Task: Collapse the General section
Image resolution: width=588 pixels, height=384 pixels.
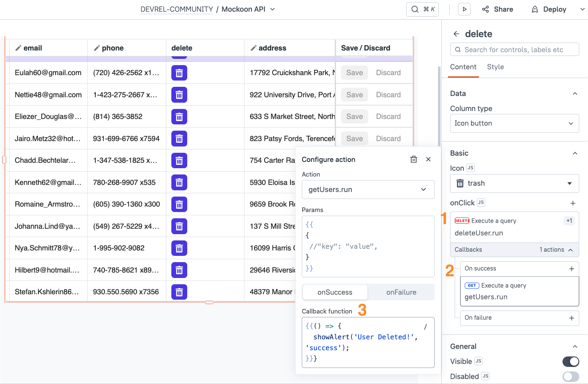Action: [x=575, y=346]
